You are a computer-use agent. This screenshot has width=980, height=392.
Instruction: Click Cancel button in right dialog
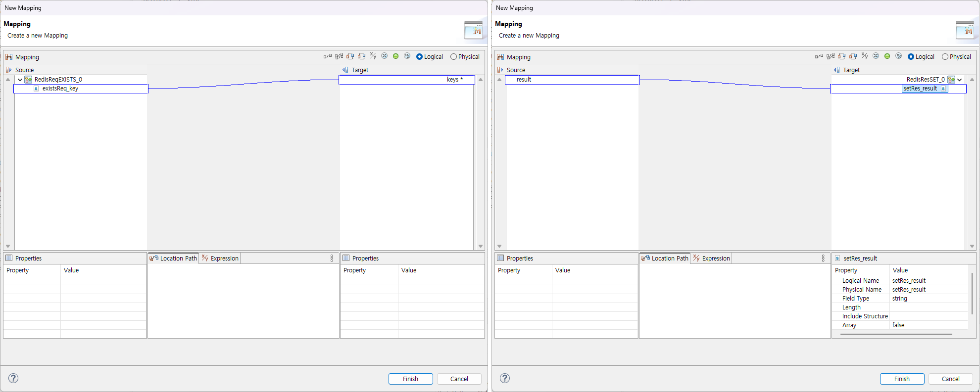(950, 379)
